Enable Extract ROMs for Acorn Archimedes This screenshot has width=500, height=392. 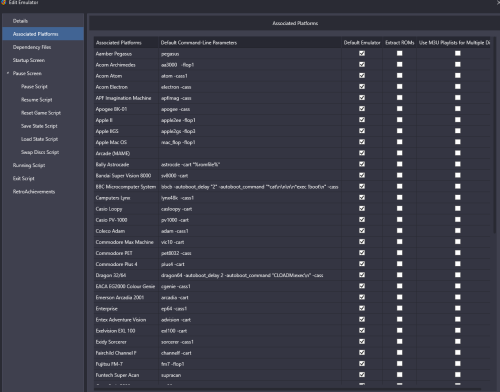[400, 64]
